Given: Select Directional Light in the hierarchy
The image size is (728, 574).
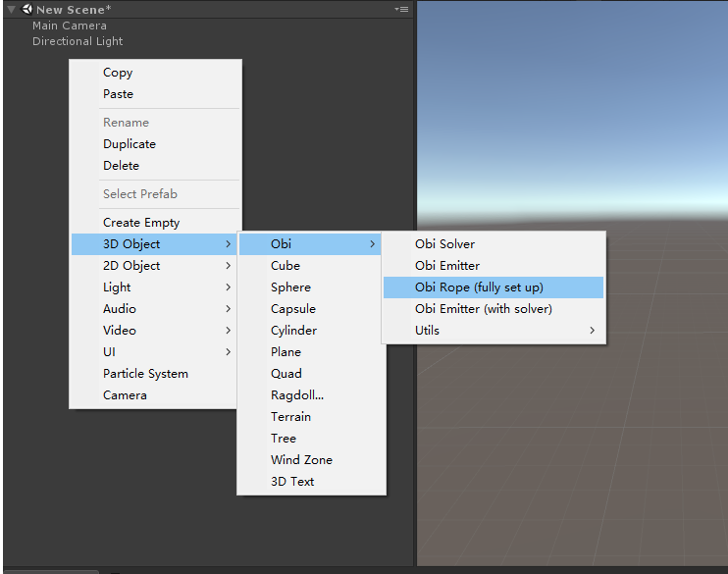Looking at the screenshot, I should (78, 41).
